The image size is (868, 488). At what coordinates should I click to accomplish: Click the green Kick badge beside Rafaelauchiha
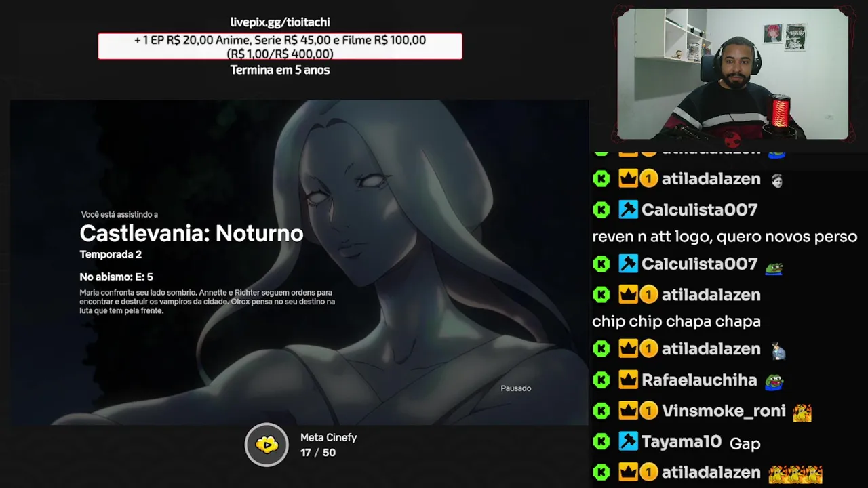point(601,380)
